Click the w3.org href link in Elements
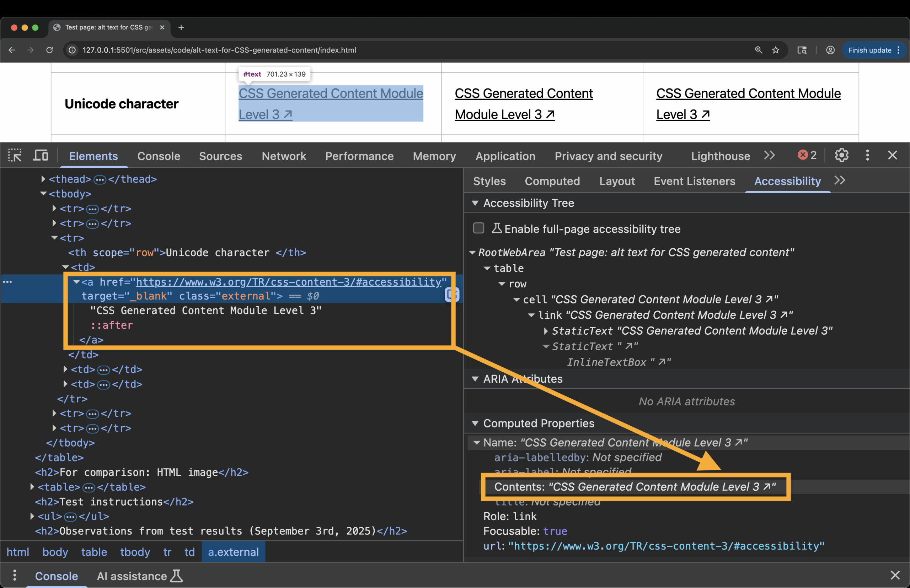 click(x=289, y=282)
